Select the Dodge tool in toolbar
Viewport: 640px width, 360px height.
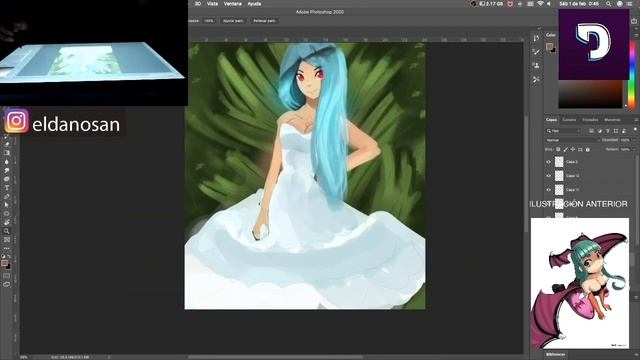(x=7, y=170)
